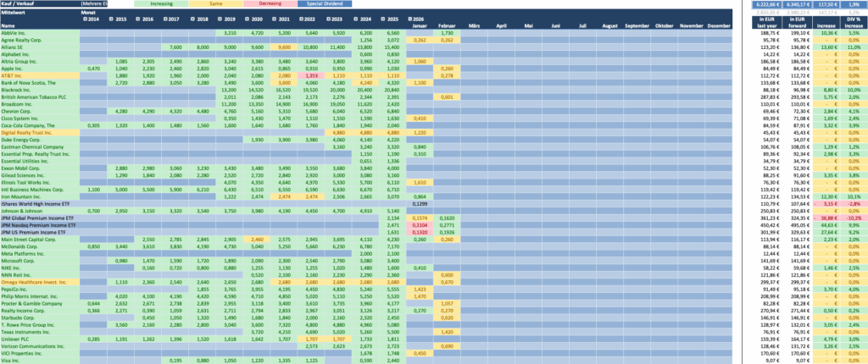868x364 pixels.
Task: Click the iShares World High Income ETF row
Action: (x=38, y=204)
